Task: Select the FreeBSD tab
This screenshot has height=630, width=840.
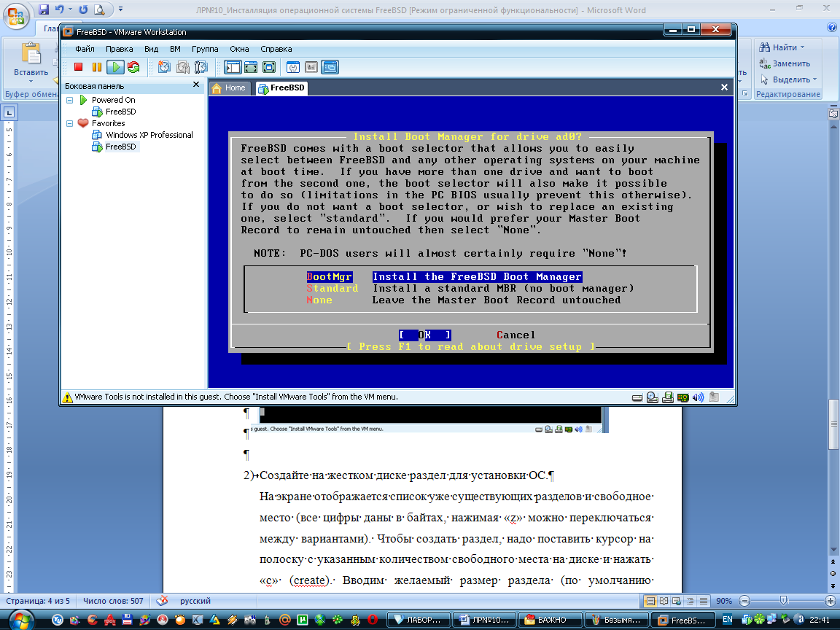Action: 281,87
